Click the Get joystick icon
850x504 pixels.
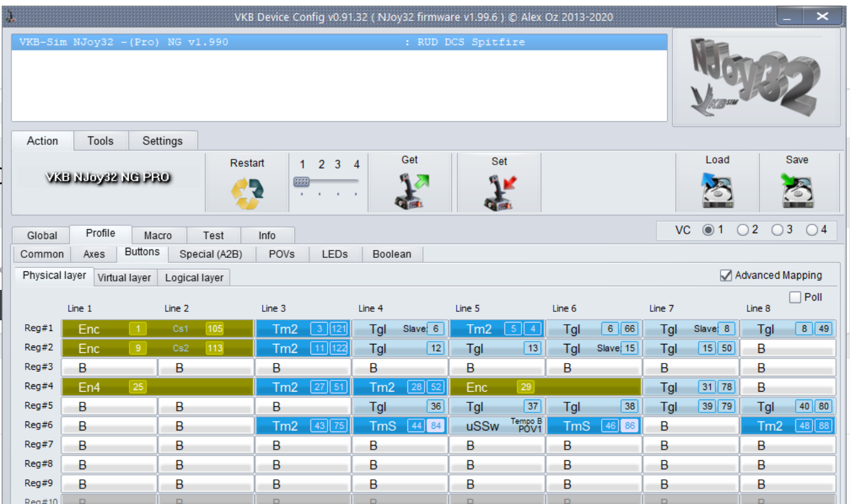point(411,192)
